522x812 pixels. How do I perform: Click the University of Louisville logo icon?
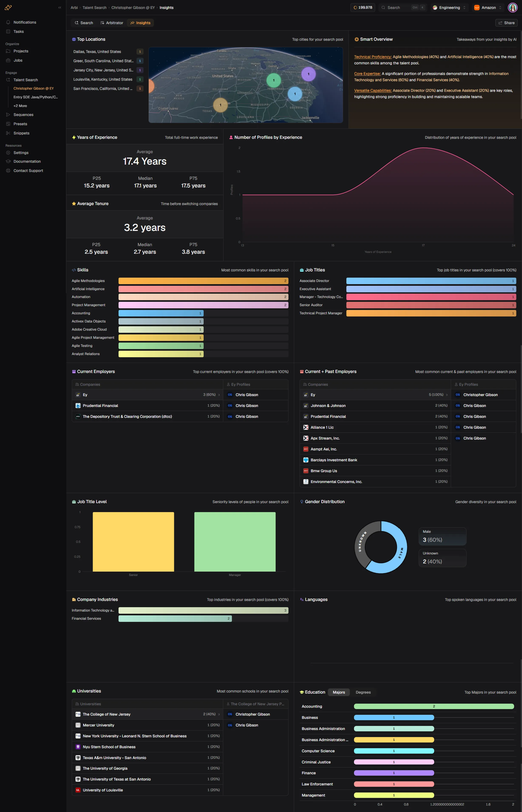78,790
